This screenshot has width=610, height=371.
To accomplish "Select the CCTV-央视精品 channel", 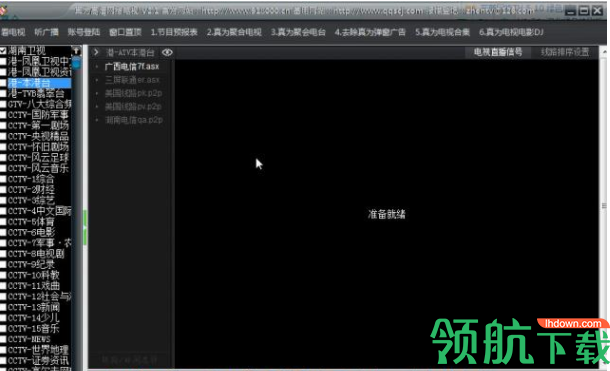I will click(x=38, y=136).
